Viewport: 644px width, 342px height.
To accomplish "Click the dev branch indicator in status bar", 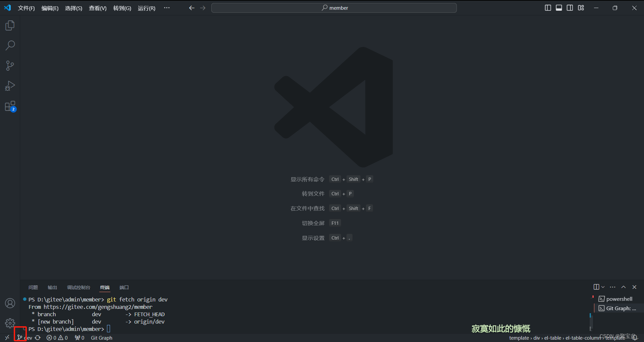I will click(25, 338).
